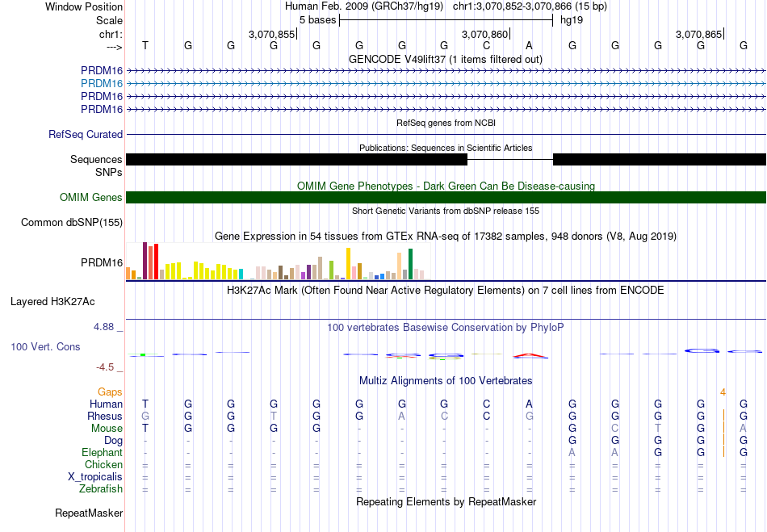The image size is (767, 532).
Task: Click the cyan bar in GTEx chart
Action: (x=241, y=274)
